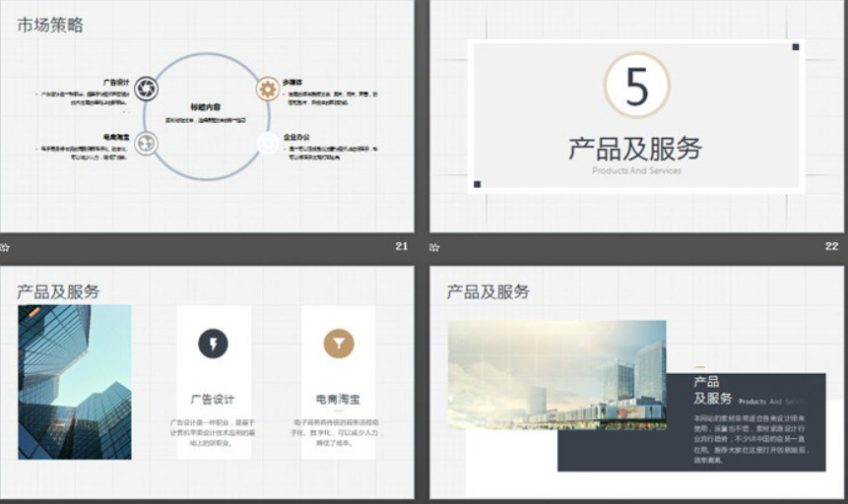
Task: Click the 多媒体 heading
Action: [x=293, y=83]
